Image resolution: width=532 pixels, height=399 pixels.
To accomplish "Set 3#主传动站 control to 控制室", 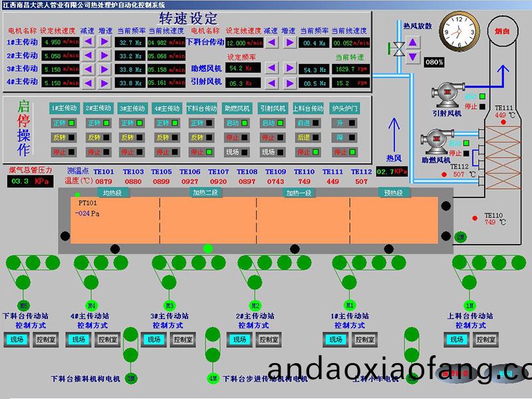I will [x=183, y=339].
